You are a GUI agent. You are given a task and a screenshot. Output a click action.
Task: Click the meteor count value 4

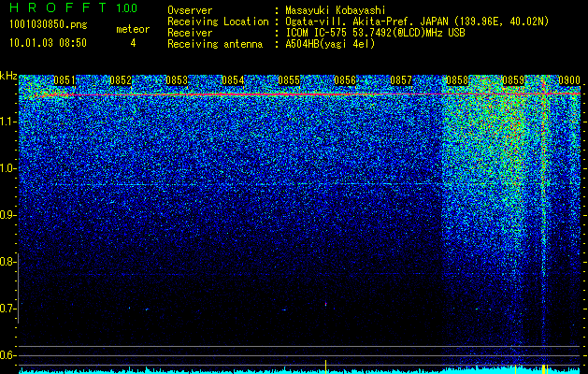click(x=133, y=43)
